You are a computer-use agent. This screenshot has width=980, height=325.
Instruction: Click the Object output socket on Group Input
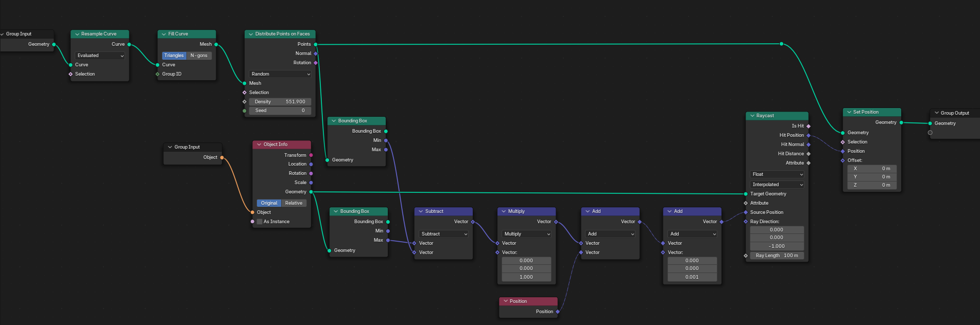(x=222, y=157)
